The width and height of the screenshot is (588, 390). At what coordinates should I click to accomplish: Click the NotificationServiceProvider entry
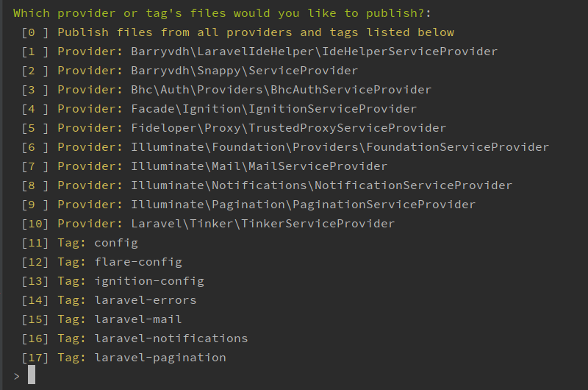[x=284, y=185]
